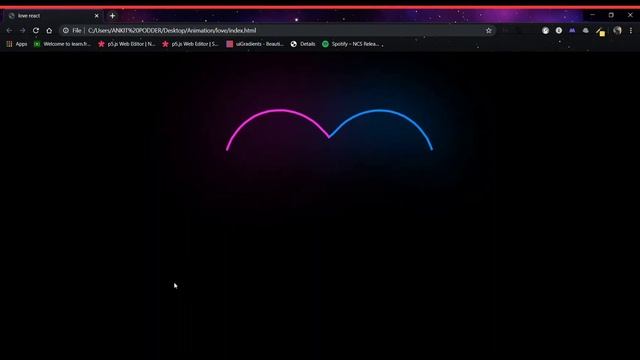
Task: Click the forward navigation arrow
Action: [22, 30]
